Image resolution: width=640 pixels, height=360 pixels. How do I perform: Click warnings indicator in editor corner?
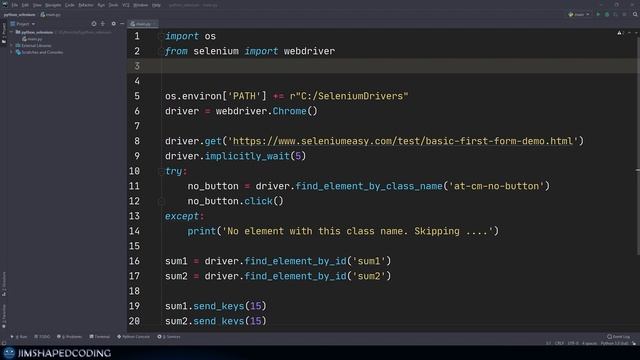click(x=620, y=33)
